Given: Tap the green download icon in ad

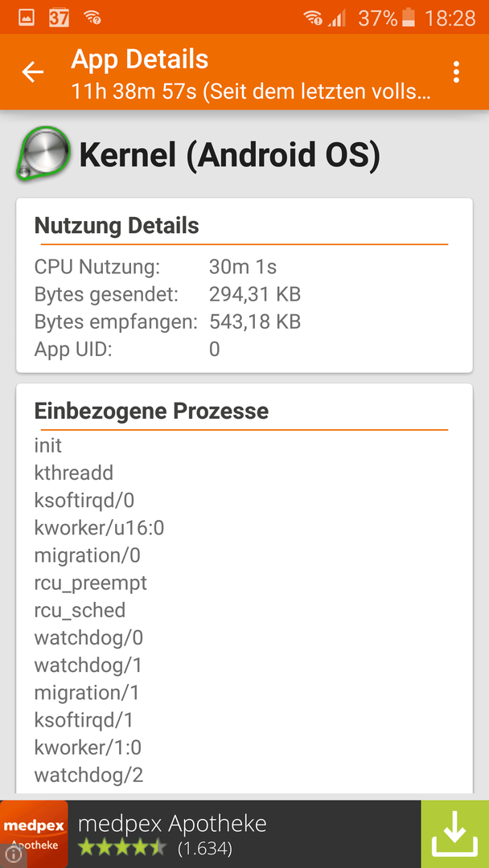Looking at the screenshot, I should [x=454, y=833].
